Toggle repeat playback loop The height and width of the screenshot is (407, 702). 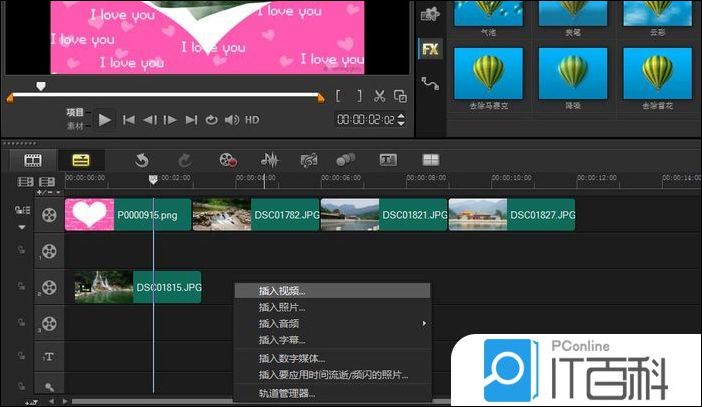click(211, 120)
